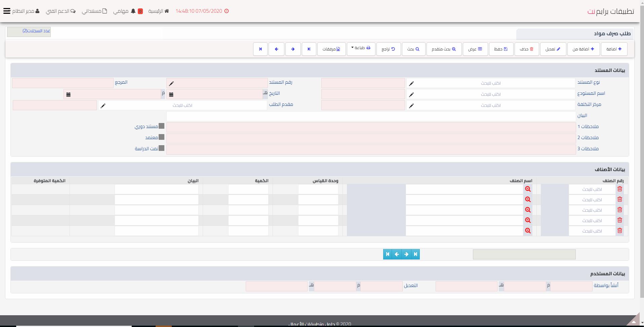This screenshot has height=327, width=644.
Task: Check the تمت الدراسة checkbox
Action: click(162, 148)
